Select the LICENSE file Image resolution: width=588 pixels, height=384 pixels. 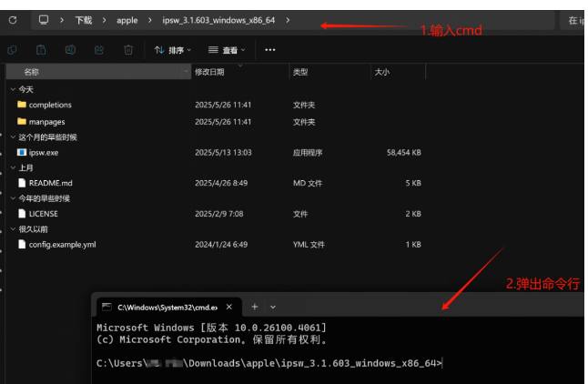tap(44, 214)
